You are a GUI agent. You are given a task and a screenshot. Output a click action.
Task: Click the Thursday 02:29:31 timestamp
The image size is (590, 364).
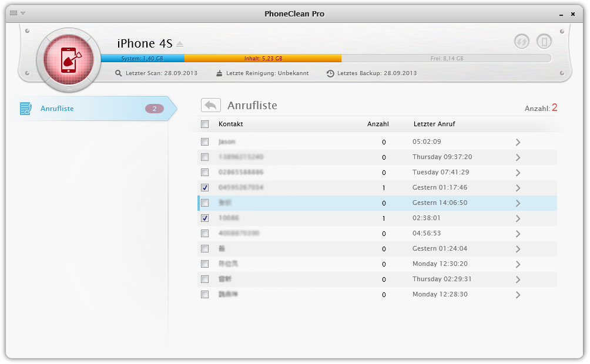(442, 279)
